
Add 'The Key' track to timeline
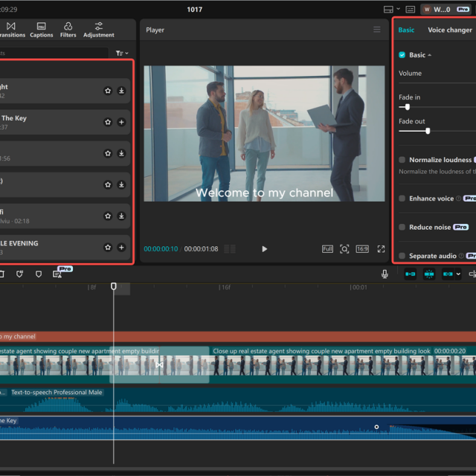121,122
